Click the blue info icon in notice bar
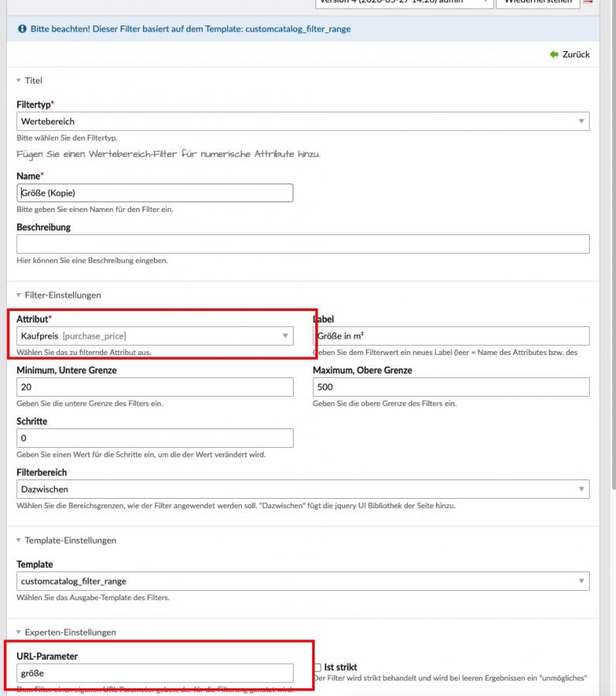This screenshot has width=616, height=696. [x=22, y=29]
